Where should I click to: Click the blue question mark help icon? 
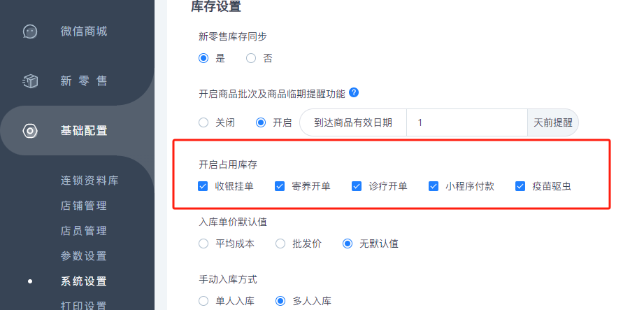[354, 93]
